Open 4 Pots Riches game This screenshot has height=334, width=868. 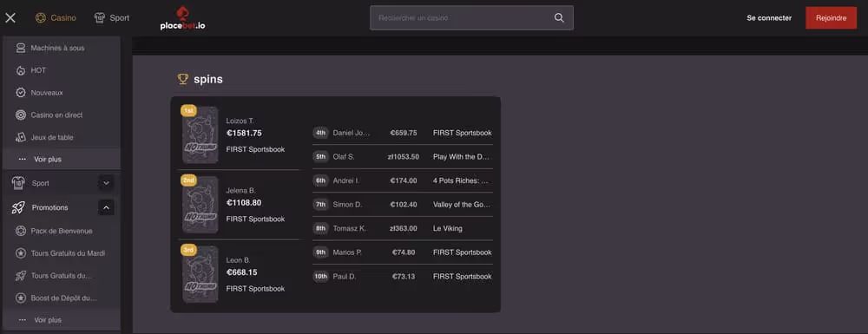(462, 180)
